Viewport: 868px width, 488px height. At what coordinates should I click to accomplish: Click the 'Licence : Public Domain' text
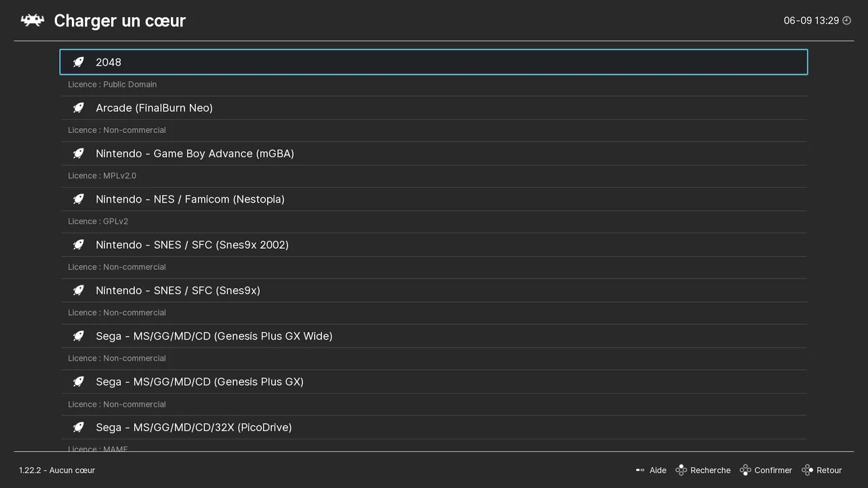(112, 85)
